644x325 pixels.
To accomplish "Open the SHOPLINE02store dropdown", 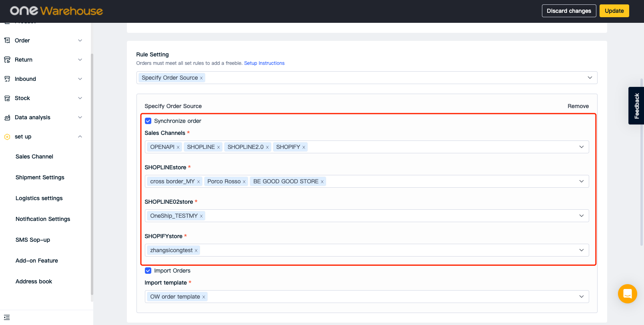I will coord(367,216).
